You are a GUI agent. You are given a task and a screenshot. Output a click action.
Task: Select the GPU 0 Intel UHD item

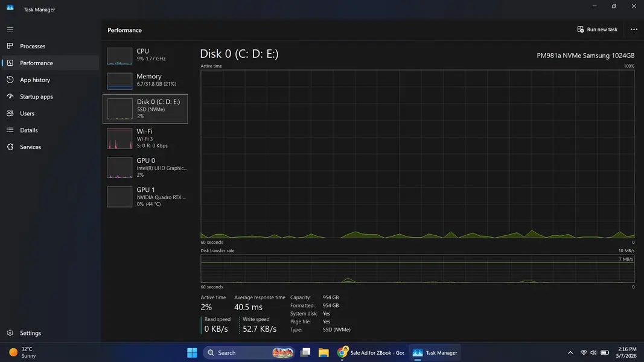pos(145,168)
